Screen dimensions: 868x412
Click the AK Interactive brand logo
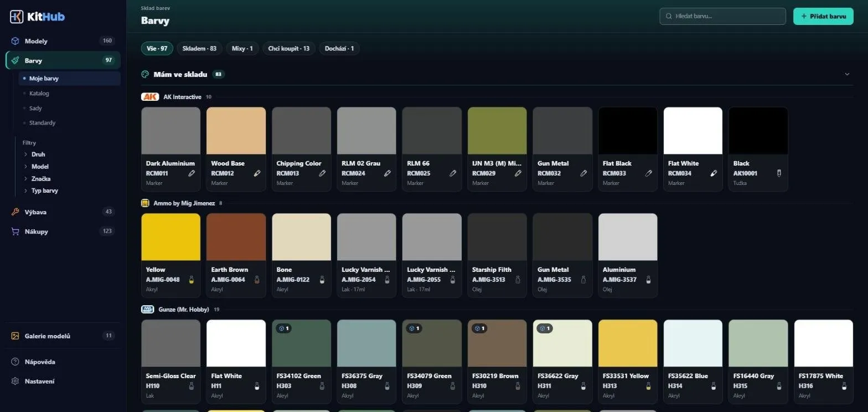[150, 97]
